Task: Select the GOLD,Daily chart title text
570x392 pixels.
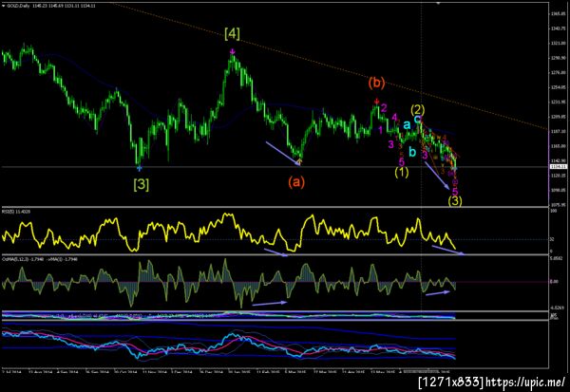Action: coord(20,6)
